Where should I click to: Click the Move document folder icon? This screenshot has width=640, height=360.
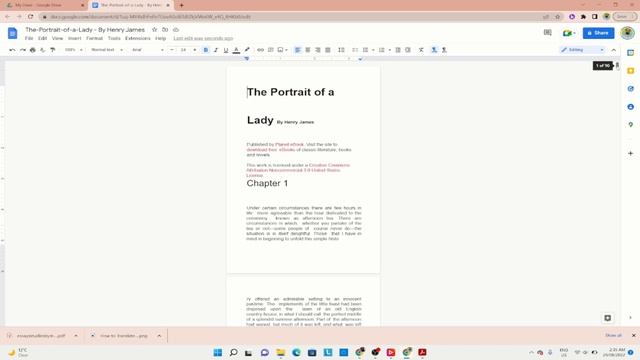[165, 30]
